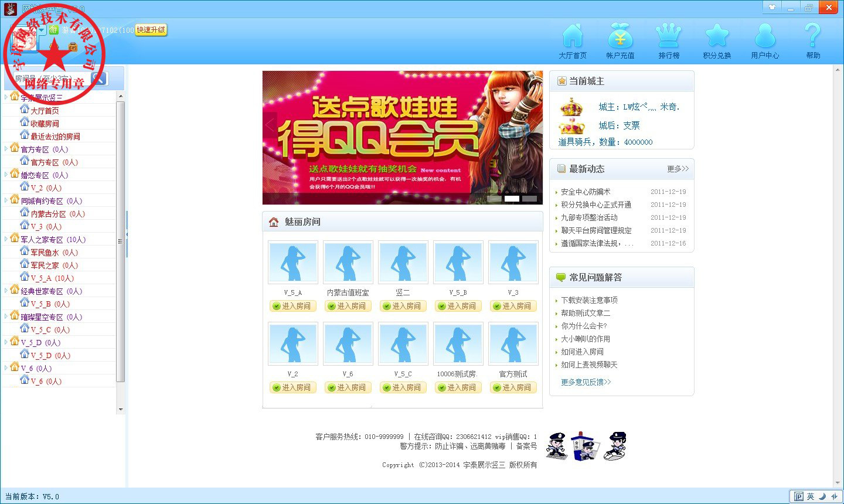Image resolution: width=844 pixels, height=504 pixels.
Task: Click the 璀璨星空专区 folder house icon
Action: [x=15, y=315]
